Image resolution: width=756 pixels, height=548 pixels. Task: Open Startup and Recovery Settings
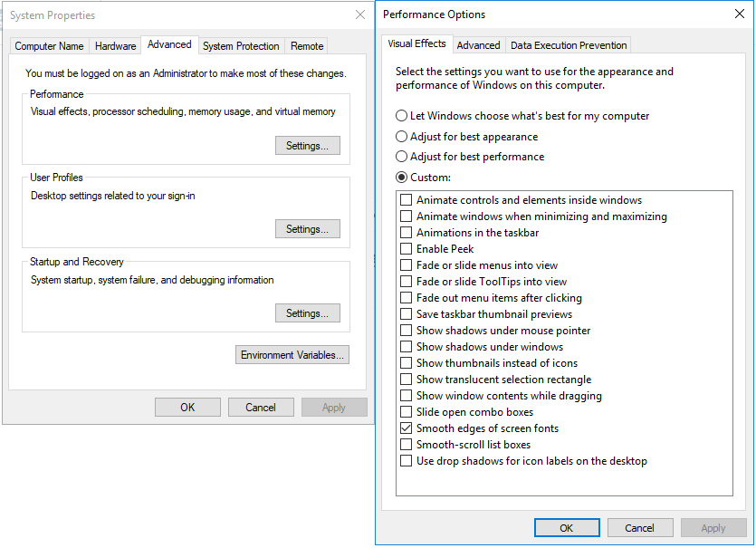307,313
